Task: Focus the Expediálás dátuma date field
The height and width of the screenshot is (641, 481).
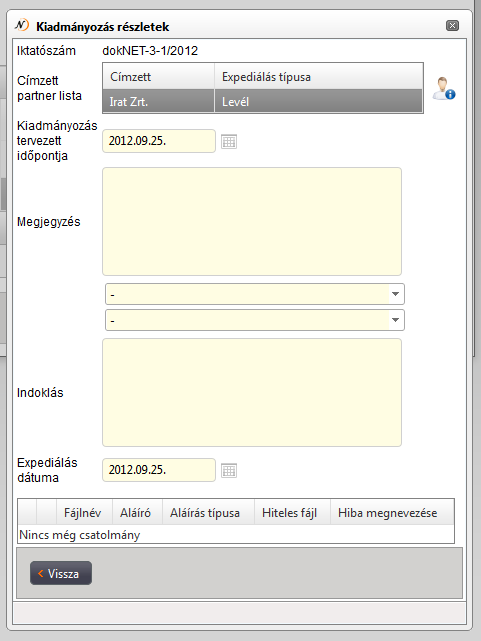Action: click(159, 470)
